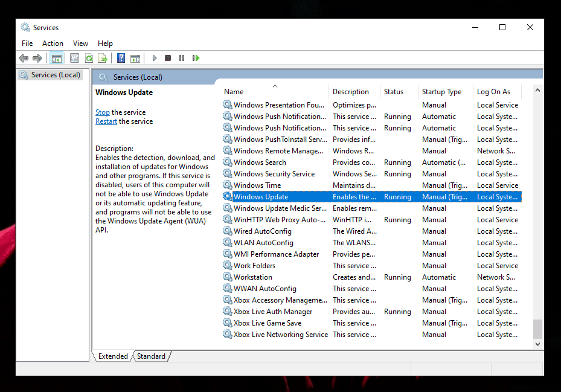The width and height of the screenshot is (561, 392).
Task: Click gear icon of Xbox Live Game Save
Action: tap(228, 323)
